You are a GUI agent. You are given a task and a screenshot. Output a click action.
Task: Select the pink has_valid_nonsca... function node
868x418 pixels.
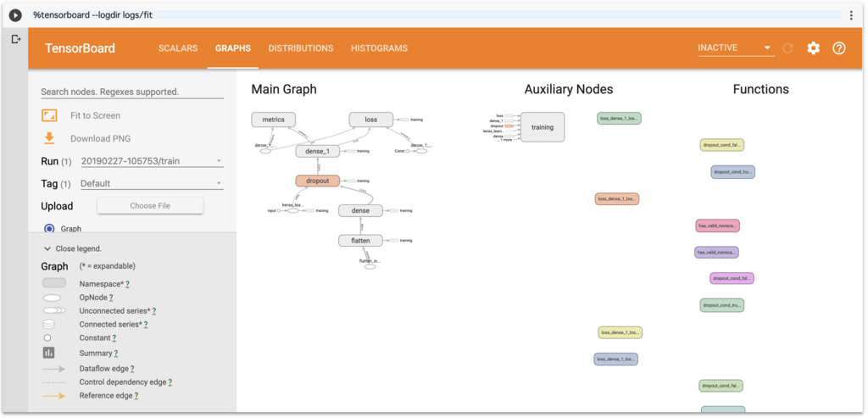click(x=717, y=226)
